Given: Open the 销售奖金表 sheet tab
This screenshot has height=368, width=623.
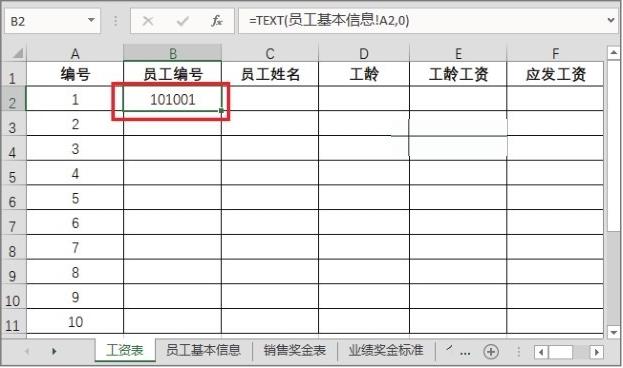Looking at the screenshot, I should pos(294,350).
